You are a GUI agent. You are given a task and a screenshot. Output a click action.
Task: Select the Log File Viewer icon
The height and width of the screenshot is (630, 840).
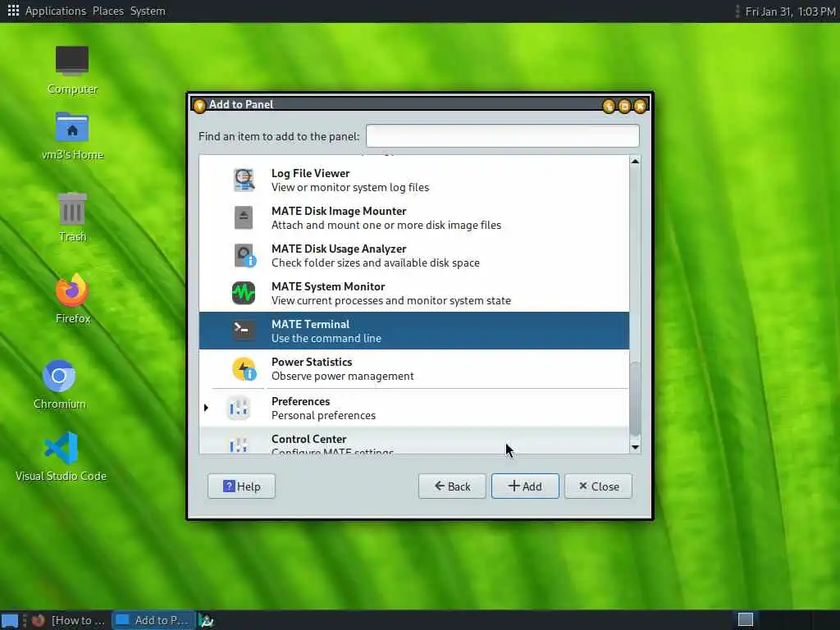pyautogui.click(x=244, y=180)
